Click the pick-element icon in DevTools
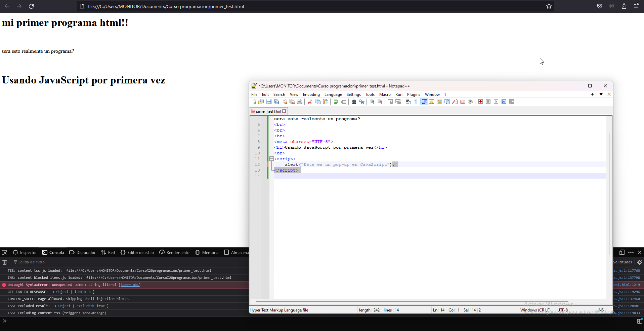 coord(4,252)
